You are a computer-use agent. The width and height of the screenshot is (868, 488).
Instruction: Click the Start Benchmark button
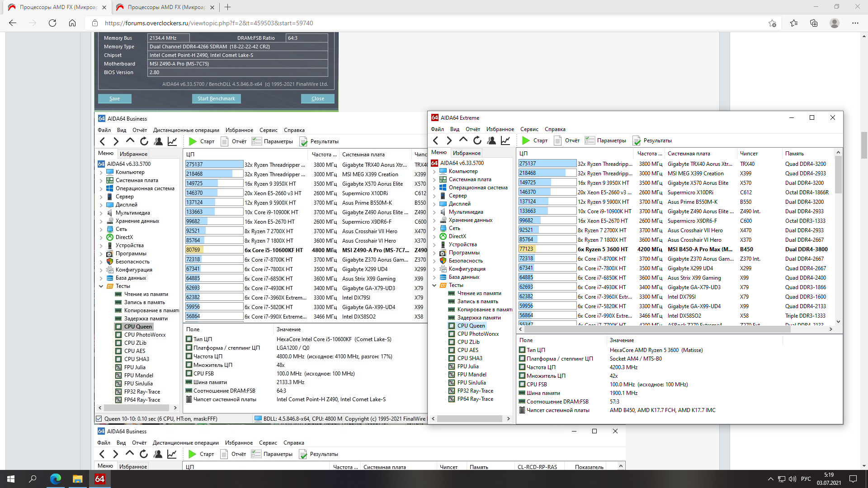(x=216, y=99)
